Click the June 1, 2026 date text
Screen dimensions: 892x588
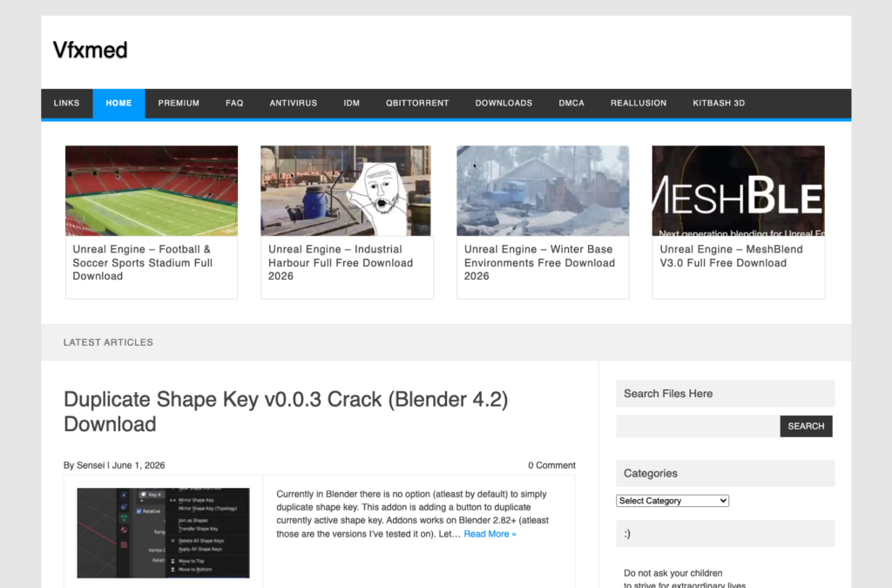[x=139, y=465]
